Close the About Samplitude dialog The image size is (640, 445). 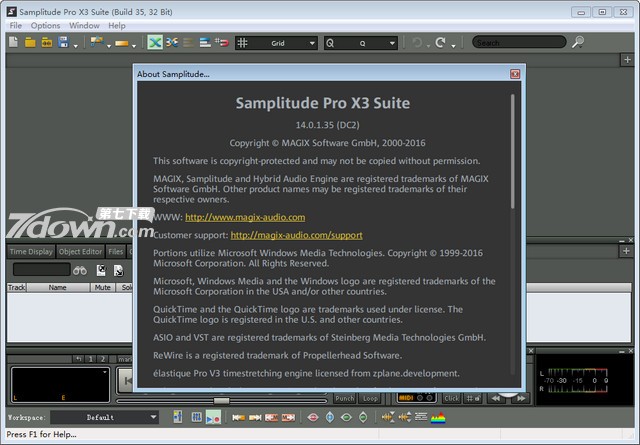coord(515,74)
